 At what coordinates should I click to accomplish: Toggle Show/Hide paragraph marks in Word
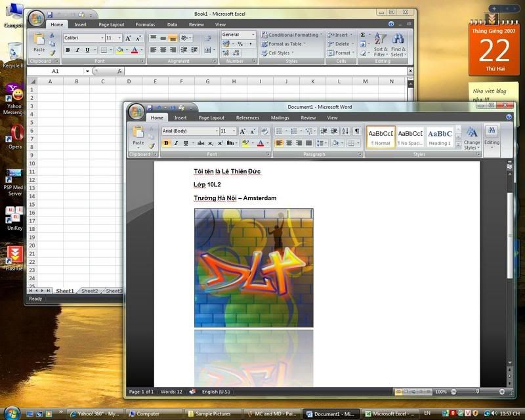click(x=357, y=131)
